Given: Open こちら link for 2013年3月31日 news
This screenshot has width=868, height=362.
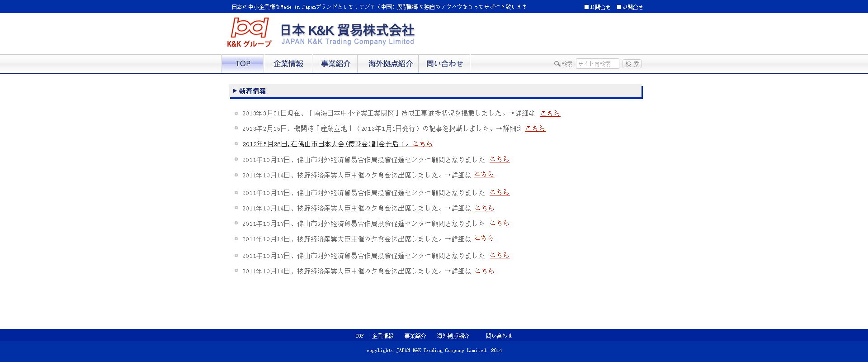Looking at the screenshot, I should [550, 113].
